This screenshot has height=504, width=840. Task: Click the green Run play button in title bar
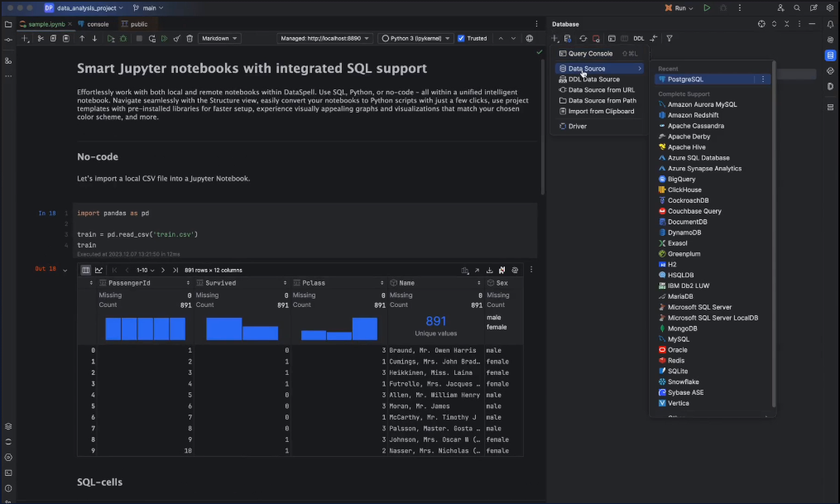(x=707, y=8)
